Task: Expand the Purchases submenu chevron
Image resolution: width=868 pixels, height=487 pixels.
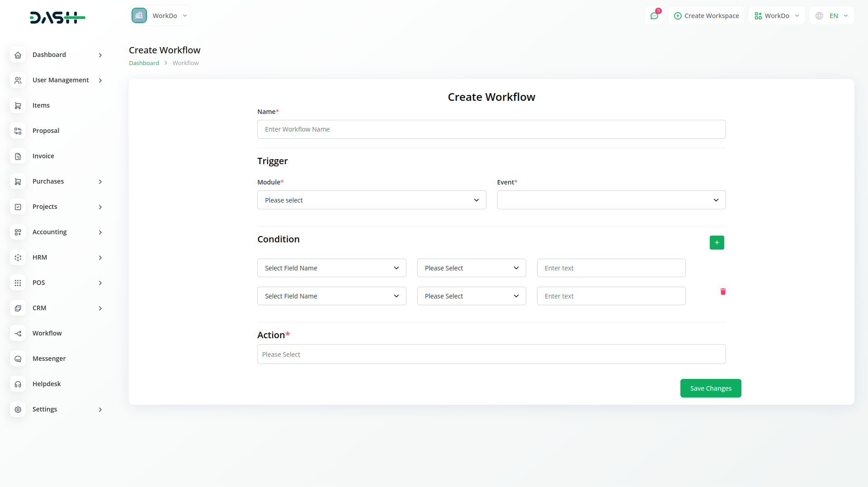Action: 100,182
